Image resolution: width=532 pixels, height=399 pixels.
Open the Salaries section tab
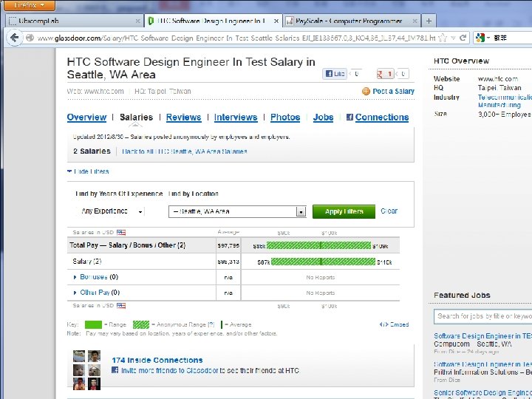[137, 117]
